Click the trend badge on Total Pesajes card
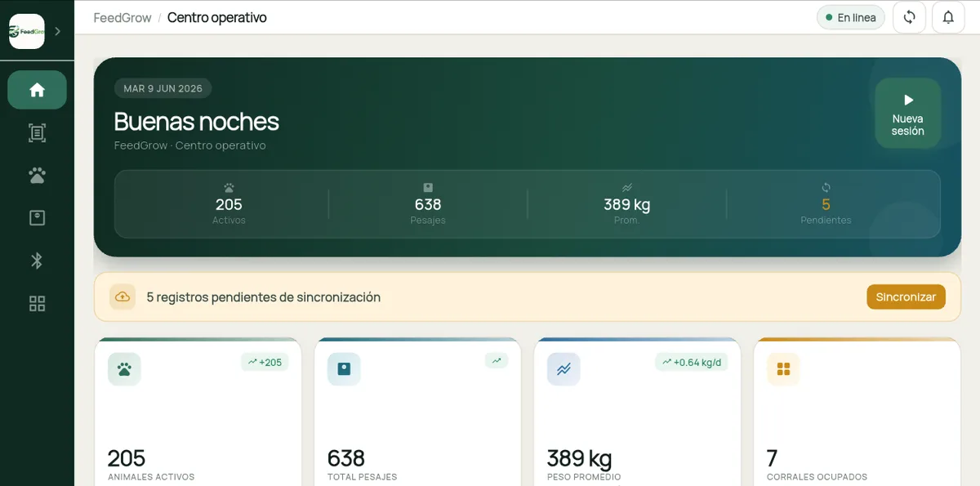Image resolution: width=980 pixels, height=486 pixels. click(x=497, y=360)
